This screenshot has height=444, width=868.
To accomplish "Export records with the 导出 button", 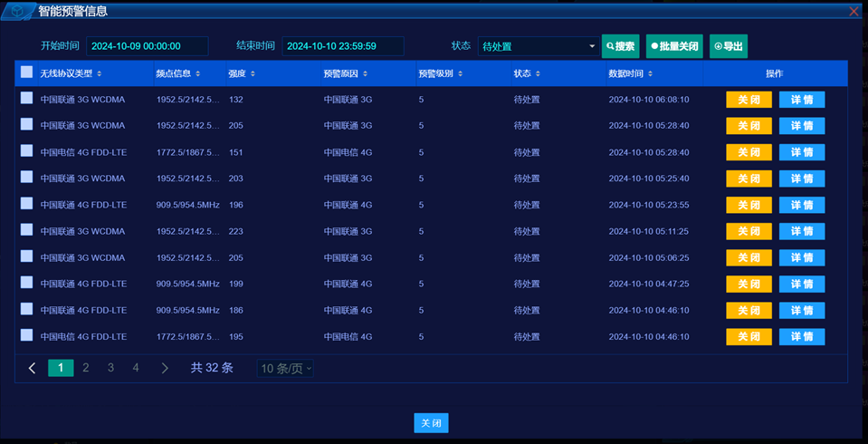I will pos(729,46).
